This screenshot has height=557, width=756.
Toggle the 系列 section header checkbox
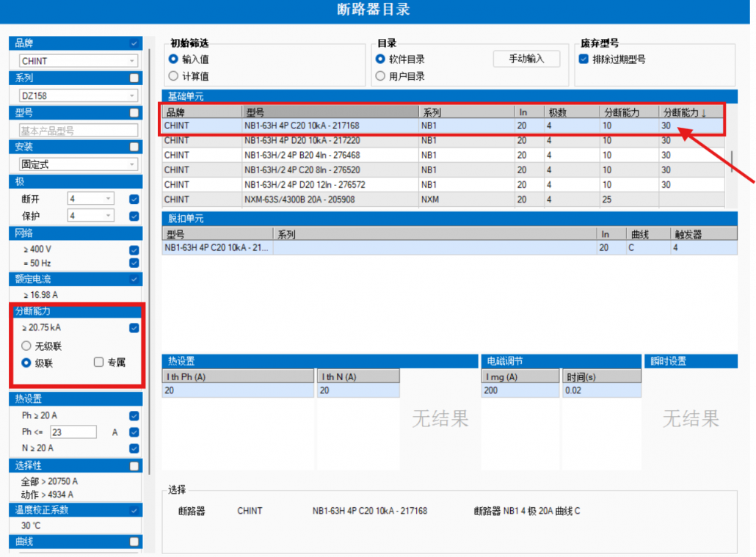(134, 78)
